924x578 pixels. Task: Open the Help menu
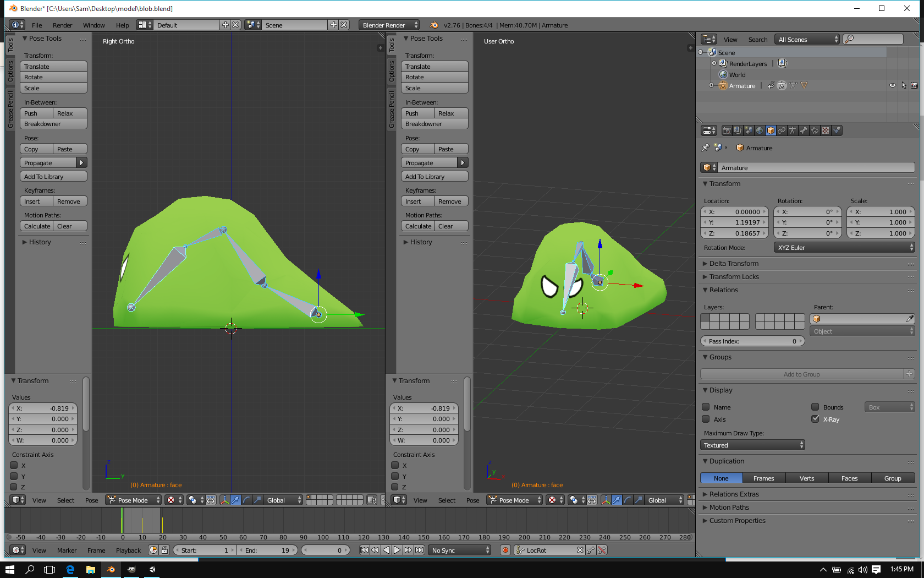click(123, 25)
